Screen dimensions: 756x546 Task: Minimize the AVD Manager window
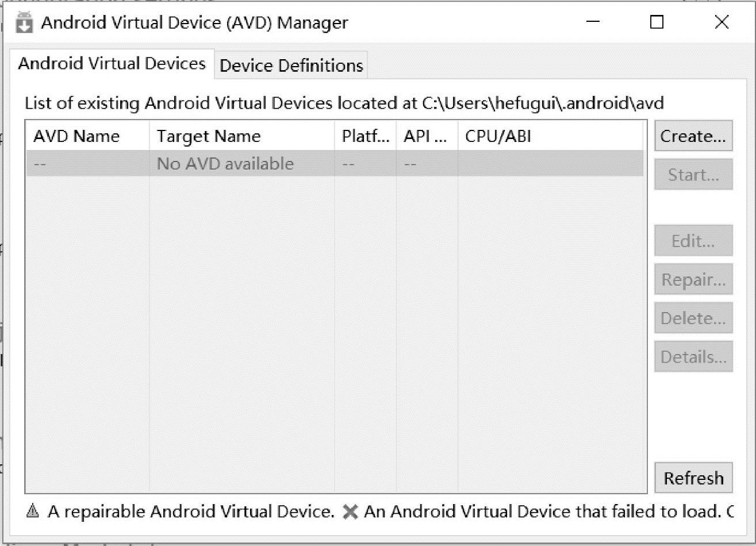coord(593,22)
